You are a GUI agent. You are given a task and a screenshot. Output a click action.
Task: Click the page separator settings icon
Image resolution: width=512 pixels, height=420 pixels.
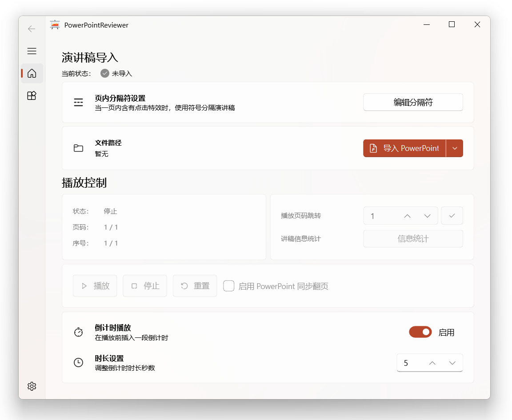(x=79, y=102)
